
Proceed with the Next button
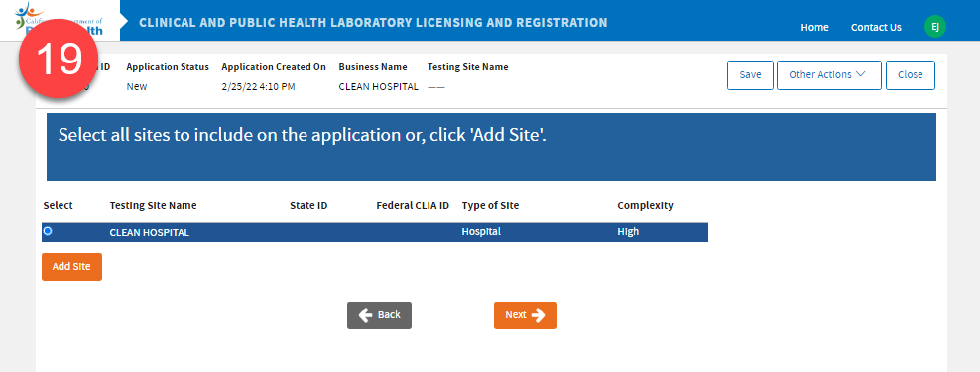click(525, 315)
